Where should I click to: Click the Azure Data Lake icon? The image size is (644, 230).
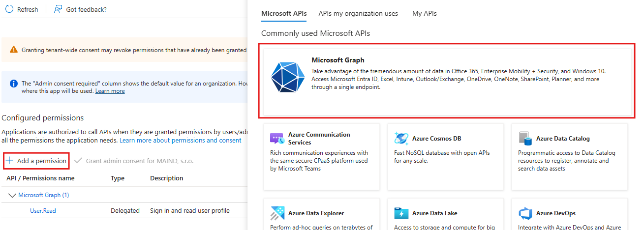[x=401, y=213]
